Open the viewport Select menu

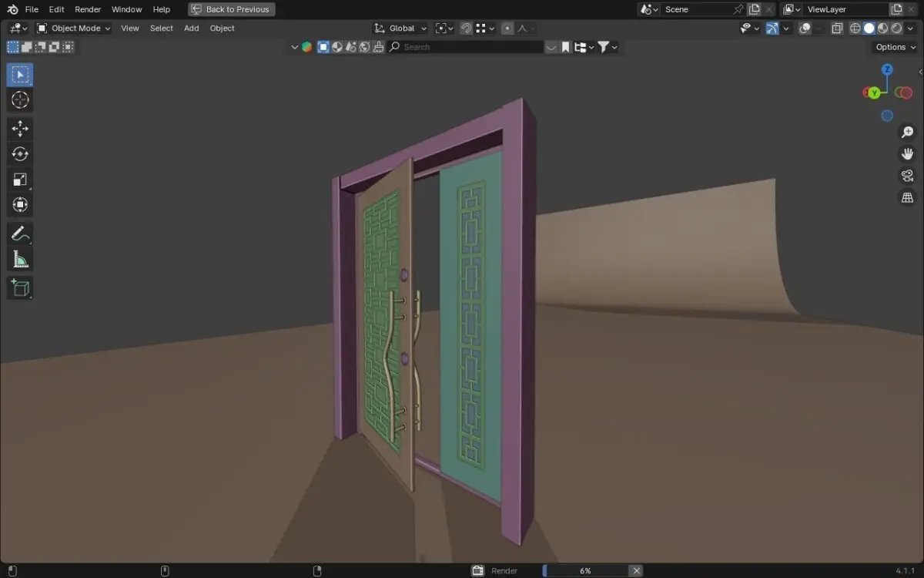pyautogui.click(x=162, y=29)
